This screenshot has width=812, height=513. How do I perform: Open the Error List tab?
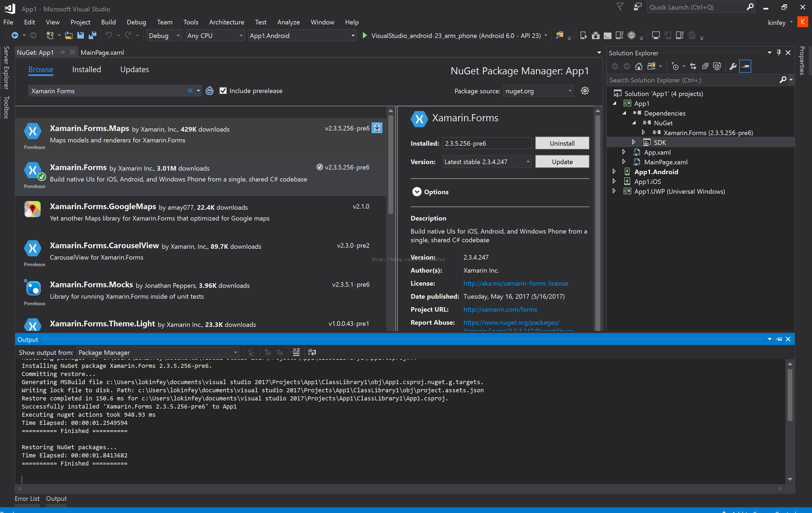27,499
